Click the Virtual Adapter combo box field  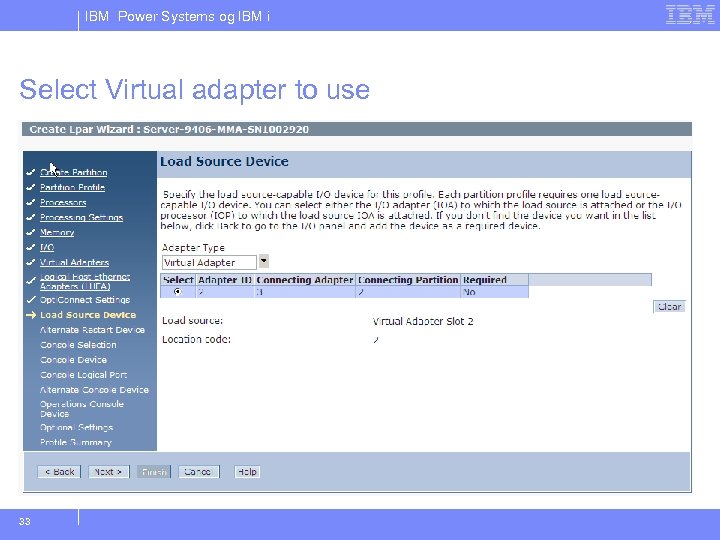(209, 262)
